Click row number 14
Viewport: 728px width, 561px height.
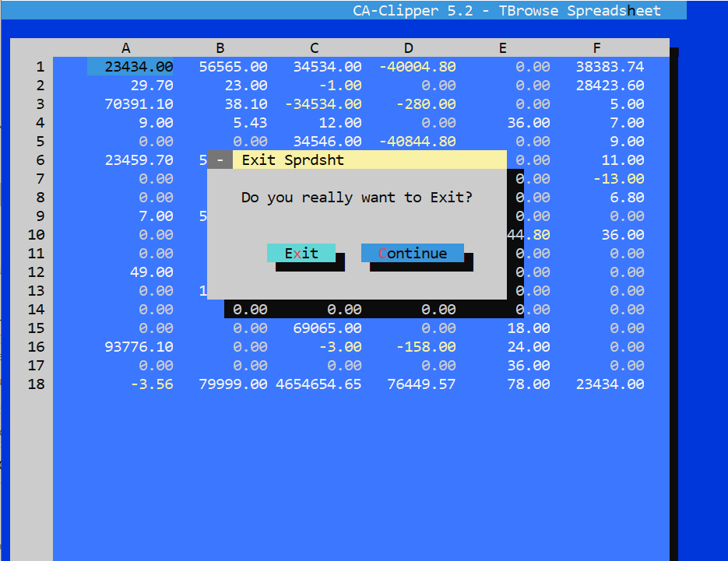click(37, 309)
